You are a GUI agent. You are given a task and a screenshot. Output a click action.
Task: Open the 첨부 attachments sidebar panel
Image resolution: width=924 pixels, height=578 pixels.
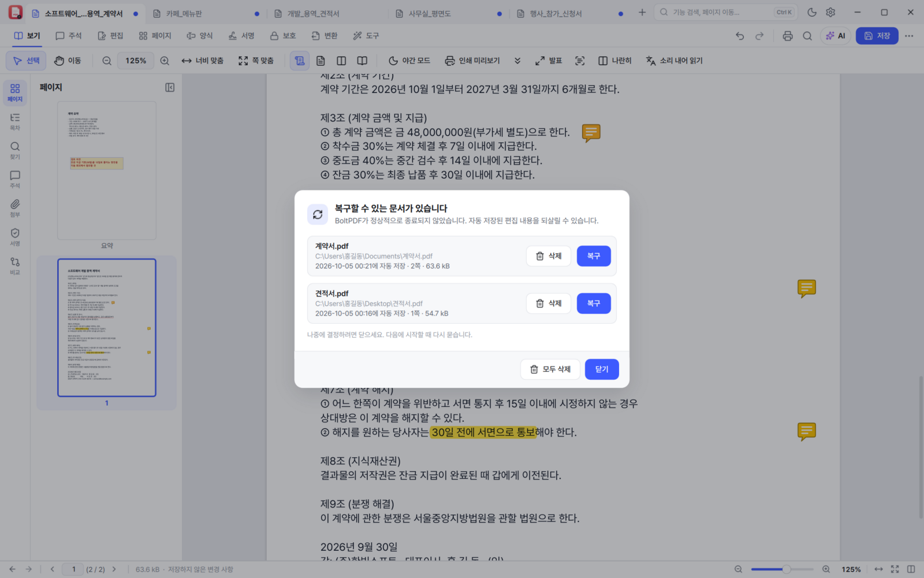tap(15, 208)
